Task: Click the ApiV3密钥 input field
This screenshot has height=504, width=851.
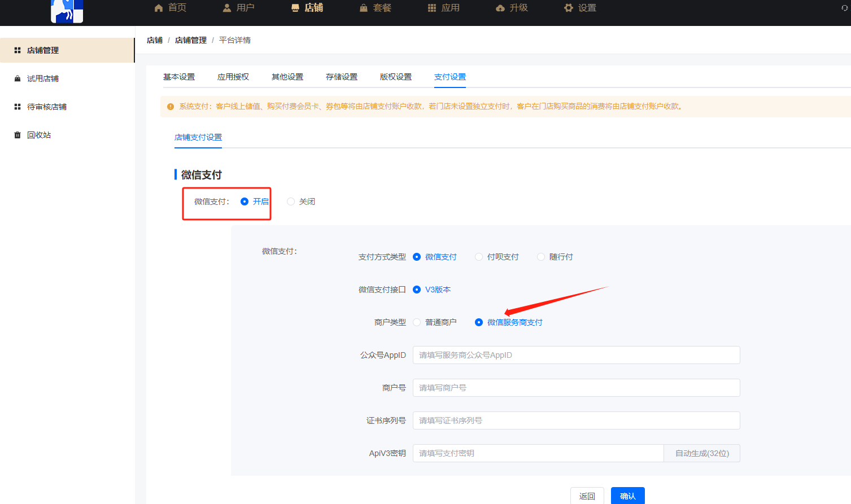Action: coord(538,453)
